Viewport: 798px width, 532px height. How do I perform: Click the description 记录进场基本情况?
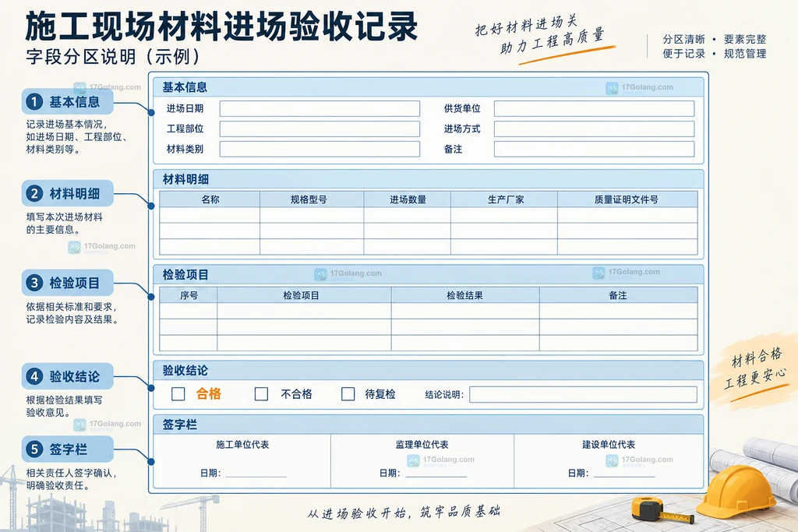click(67, 124)
